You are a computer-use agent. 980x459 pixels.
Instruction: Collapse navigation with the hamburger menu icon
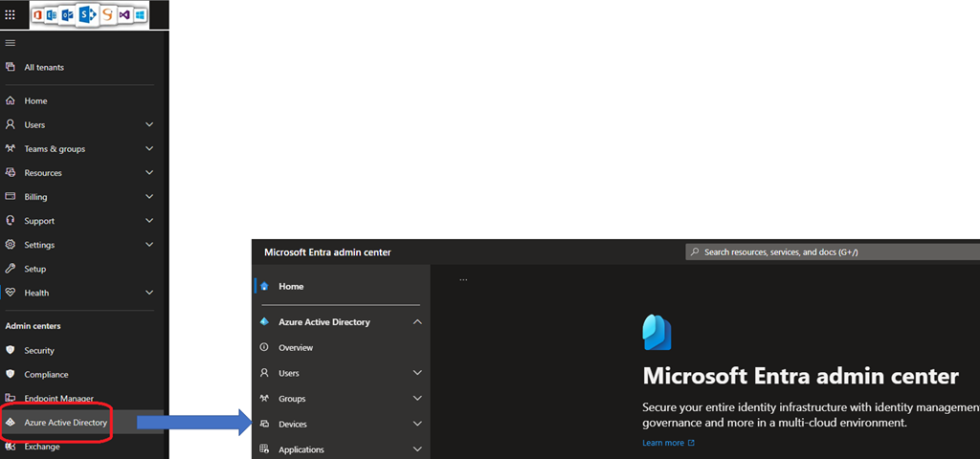click(11, 43)
